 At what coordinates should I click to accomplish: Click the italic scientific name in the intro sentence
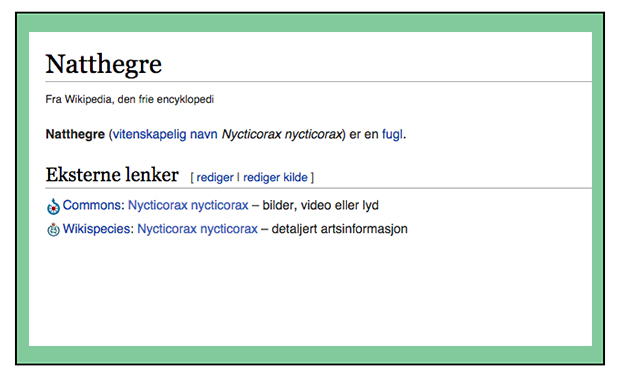coord(282,134)
